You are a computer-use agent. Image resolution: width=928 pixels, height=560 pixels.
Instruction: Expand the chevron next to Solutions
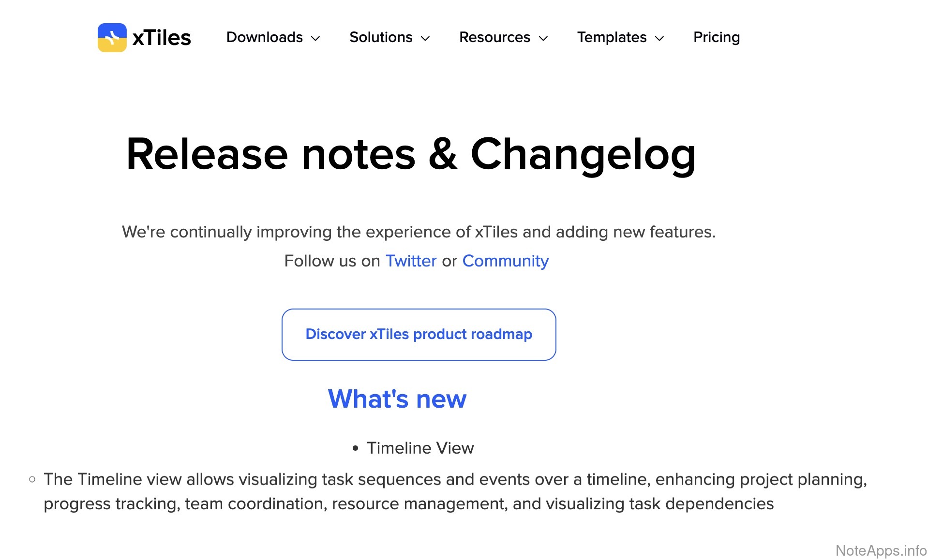(x=425, y=38)
